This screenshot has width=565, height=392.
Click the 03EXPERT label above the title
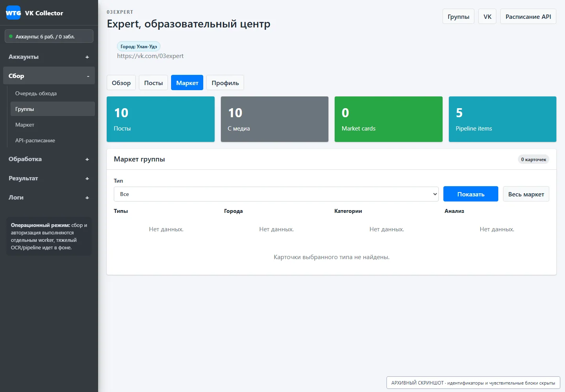point(120,12)
